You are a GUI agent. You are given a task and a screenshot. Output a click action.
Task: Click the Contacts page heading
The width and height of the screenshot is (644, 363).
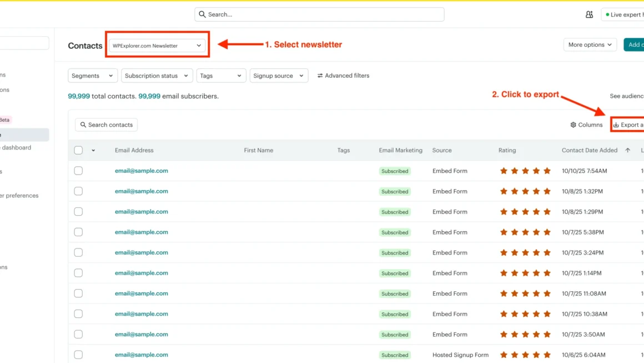point(85,46)
